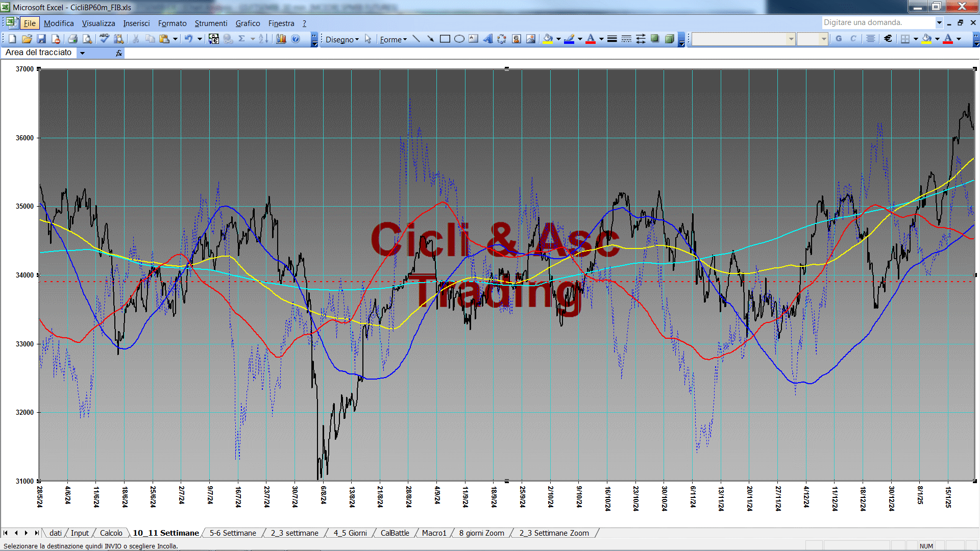Click the blue line color swatch
Image resolution: width=980 pixels, height=551 pixels.
pos(569,39)
